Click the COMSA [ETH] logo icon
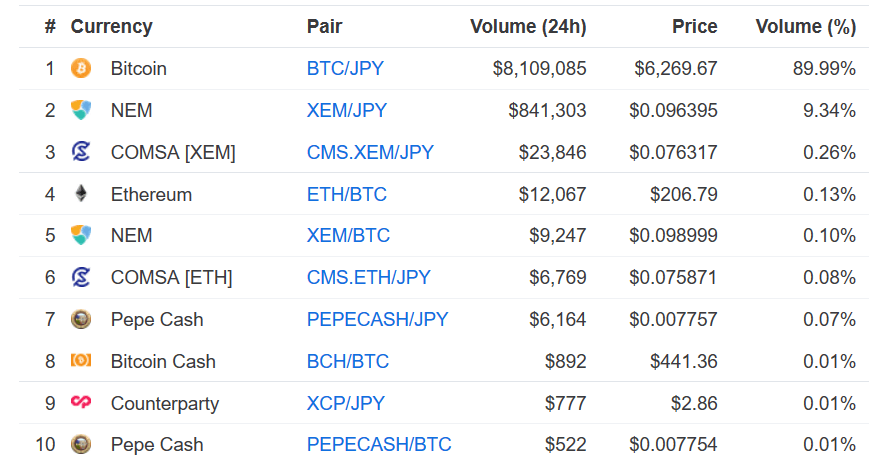The image size is (869, 464). click(x=81, y=277)
